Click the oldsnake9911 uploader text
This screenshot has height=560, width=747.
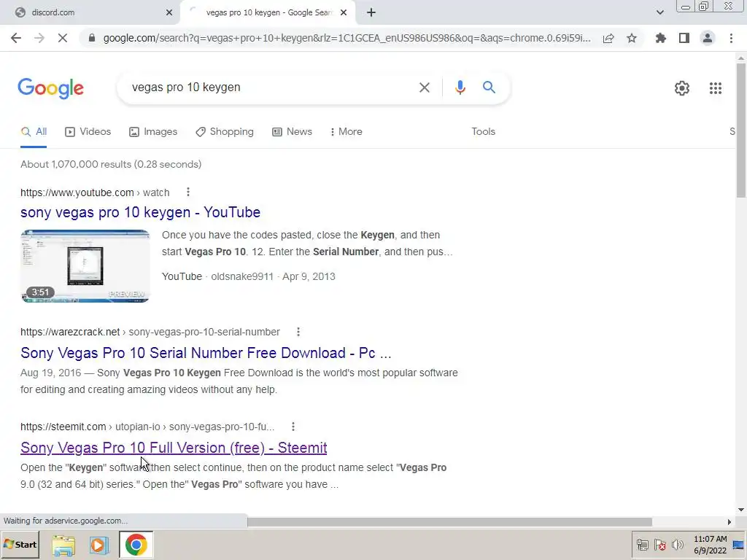point(242,276)
